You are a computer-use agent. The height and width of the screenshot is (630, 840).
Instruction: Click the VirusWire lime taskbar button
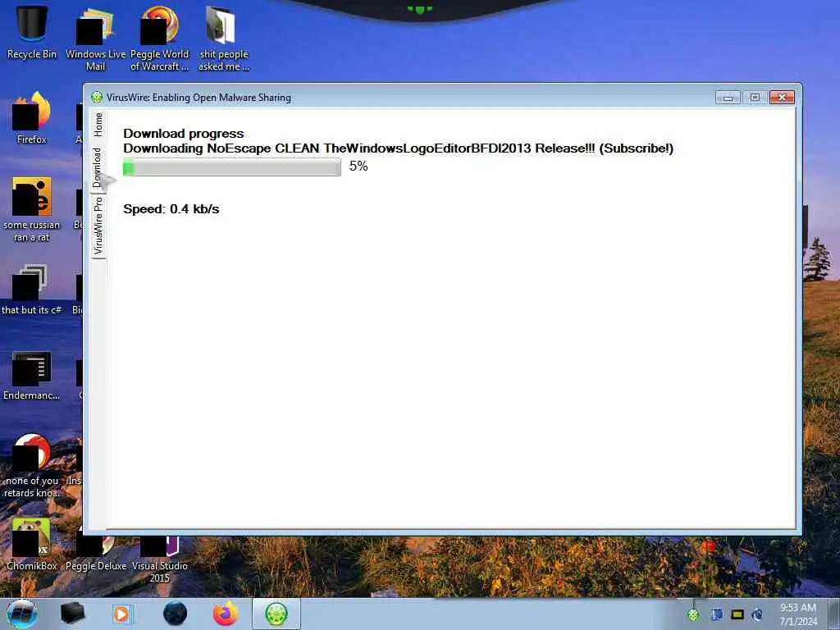[276, 614]
